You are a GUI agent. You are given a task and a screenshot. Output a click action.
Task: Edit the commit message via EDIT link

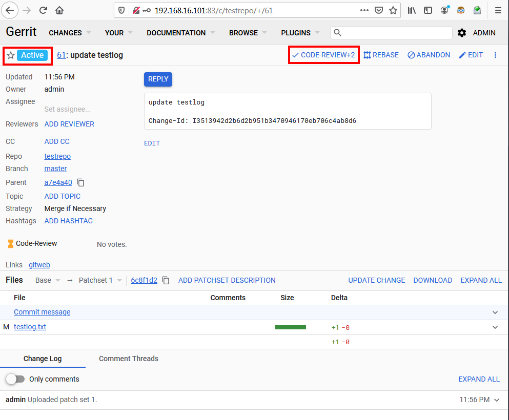(152, 143)
